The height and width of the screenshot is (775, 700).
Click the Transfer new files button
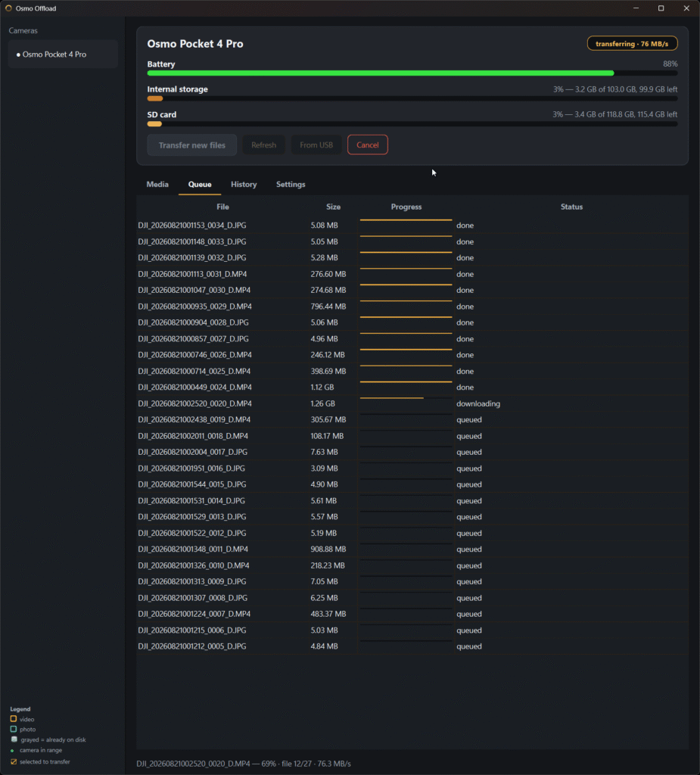click(x=191, y=145)
